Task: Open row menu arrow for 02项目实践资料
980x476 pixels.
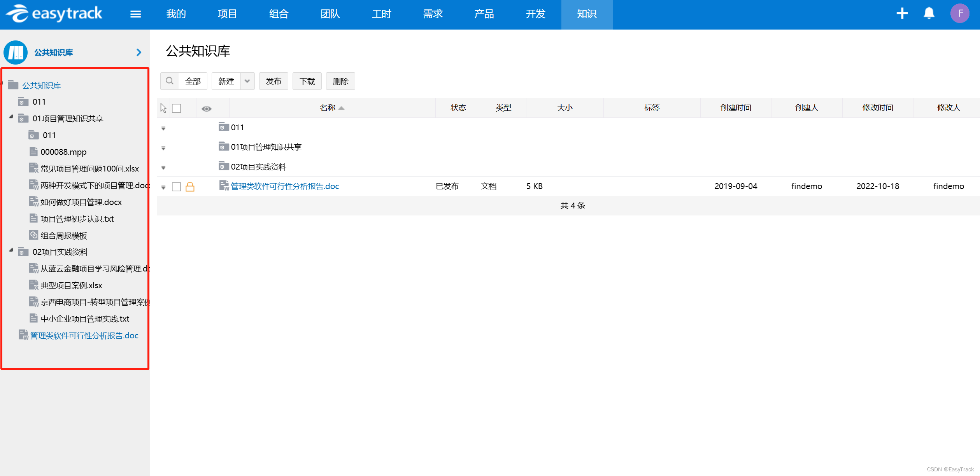Action: [163, 168]
